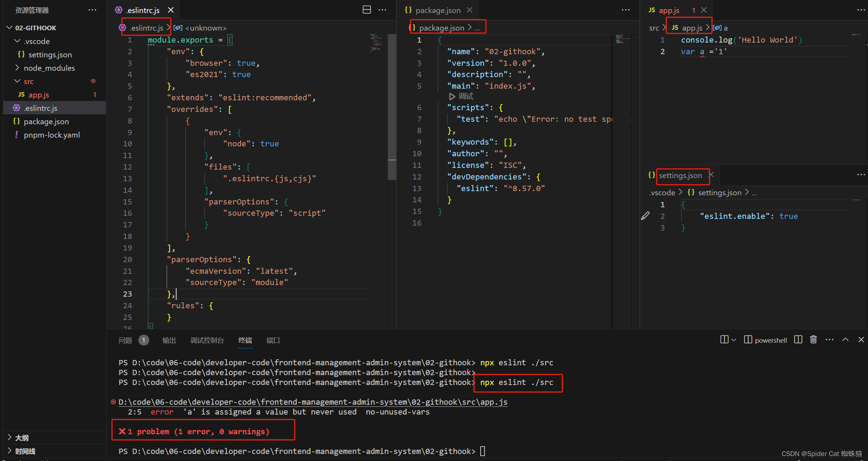Click the new terminal split icon beside dropdown
868x461 pixels.
coord(724,340)
